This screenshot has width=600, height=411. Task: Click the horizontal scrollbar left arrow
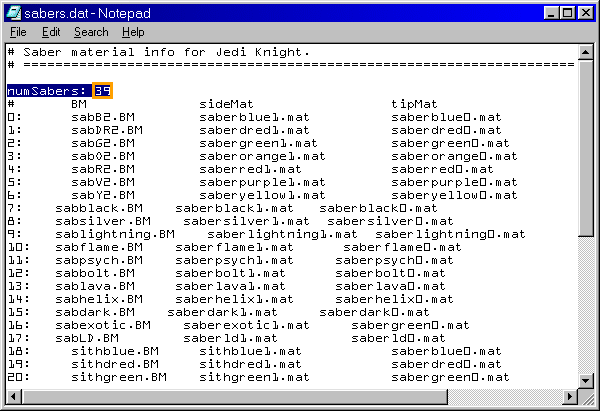click(13, 396)
